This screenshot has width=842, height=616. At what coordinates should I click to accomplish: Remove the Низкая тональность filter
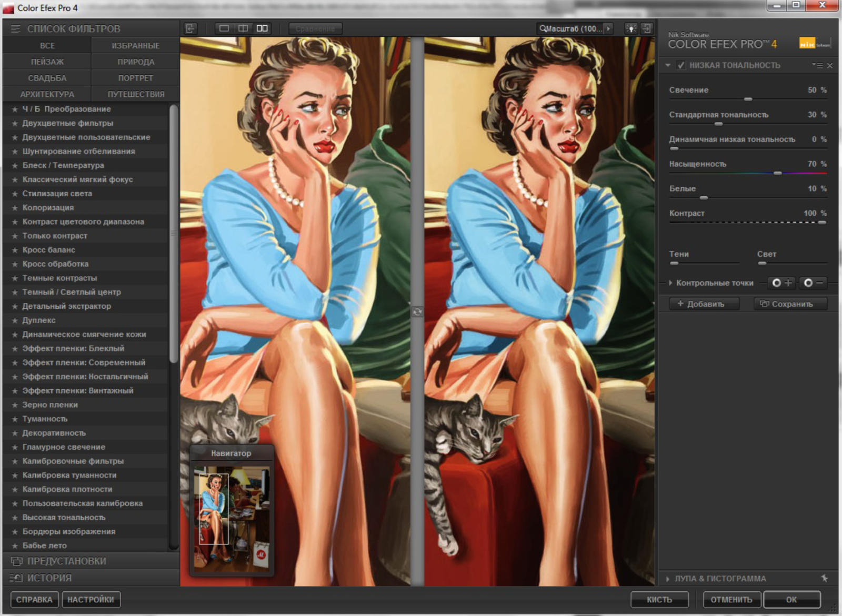click(x=830, y=66)
